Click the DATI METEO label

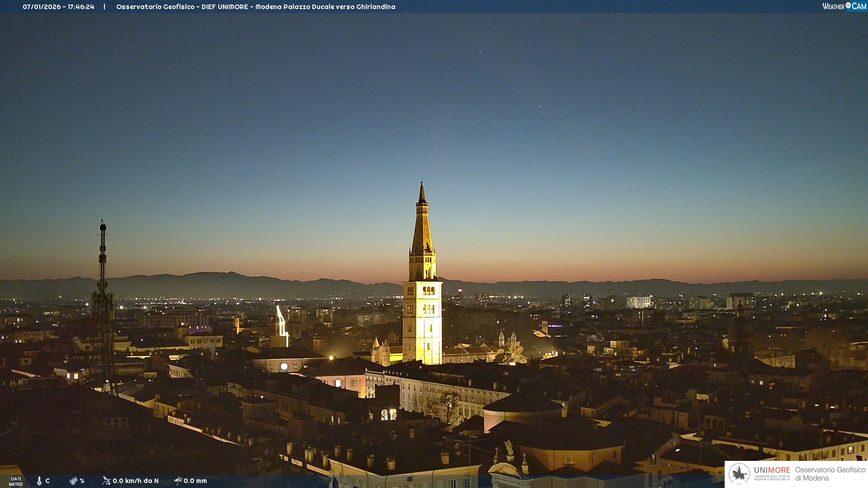tap(16, 481)
